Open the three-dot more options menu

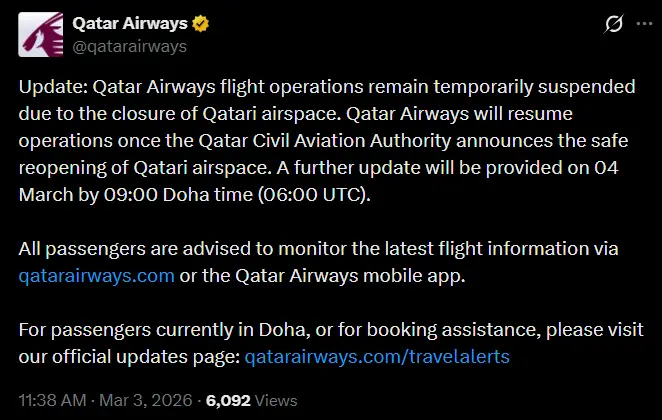pos(630,24)
